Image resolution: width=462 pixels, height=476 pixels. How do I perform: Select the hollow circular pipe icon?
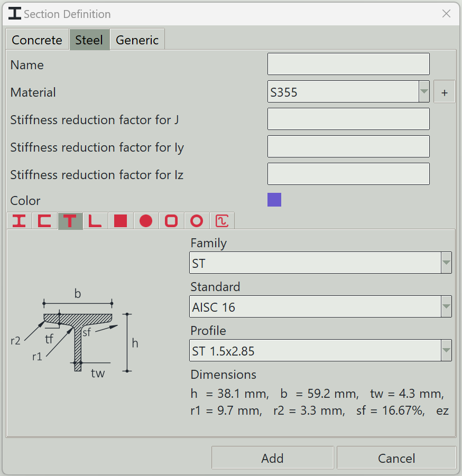197,221
